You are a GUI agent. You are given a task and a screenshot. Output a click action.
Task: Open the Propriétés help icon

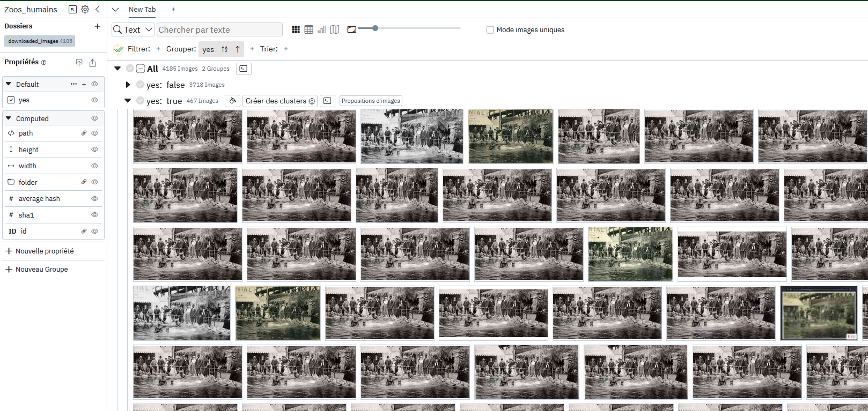point(44,63)
